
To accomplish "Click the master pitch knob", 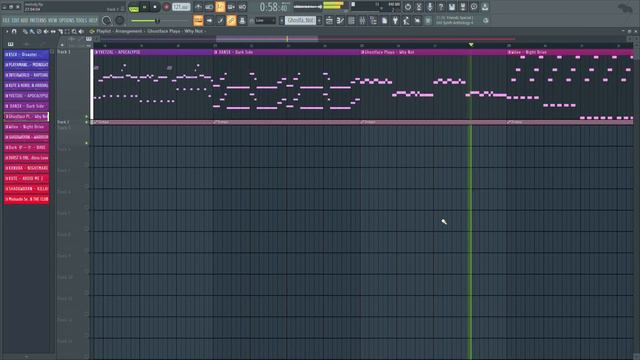I will tap(120, 20).
